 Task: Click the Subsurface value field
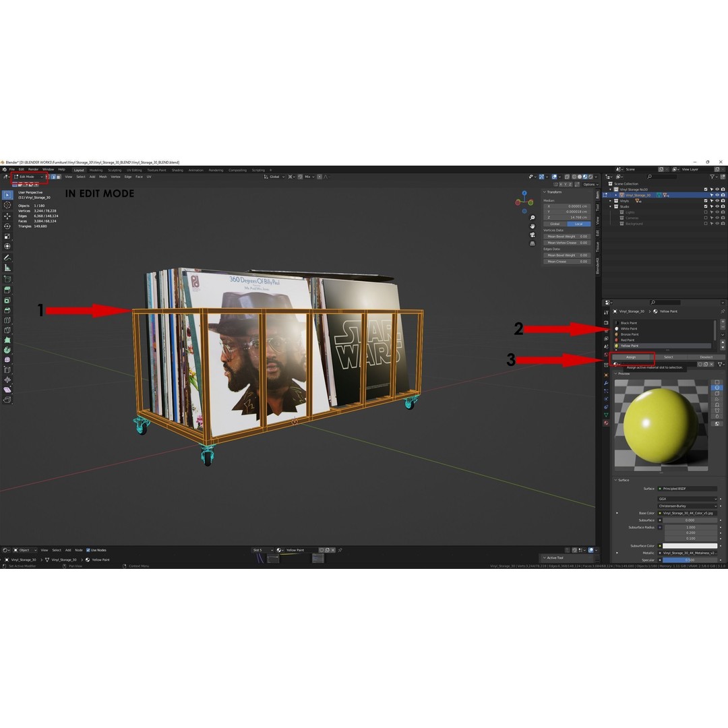click(x=690, y=520)
